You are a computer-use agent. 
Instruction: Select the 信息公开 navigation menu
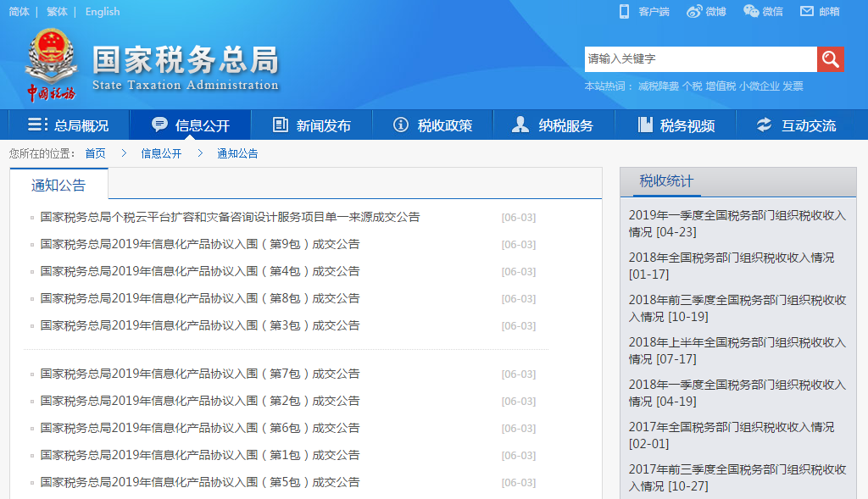coord(190,125)
